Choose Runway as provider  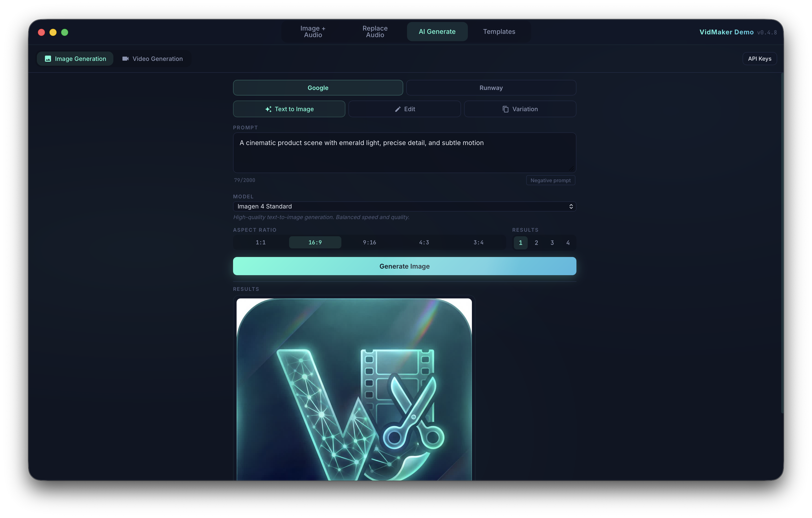(491, 88)
